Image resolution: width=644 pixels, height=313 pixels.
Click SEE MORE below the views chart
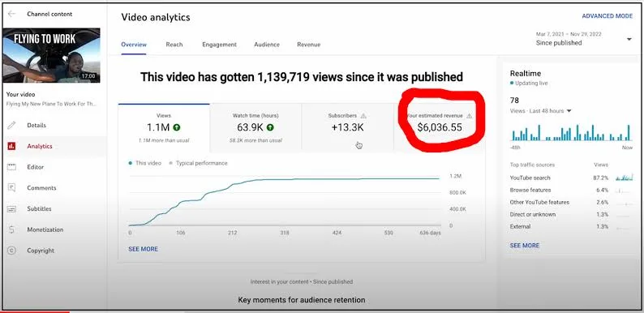pyautogui.click(x=143, y=249)
